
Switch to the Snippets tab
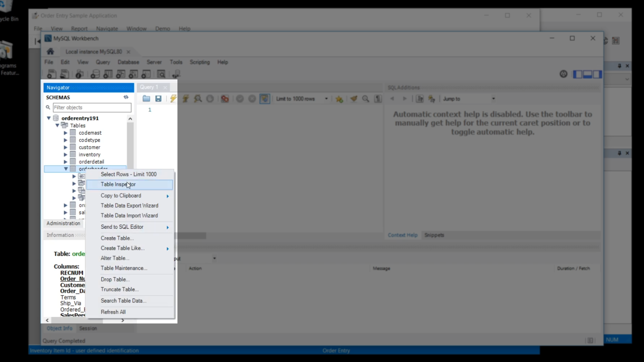(x=434, y=235)
